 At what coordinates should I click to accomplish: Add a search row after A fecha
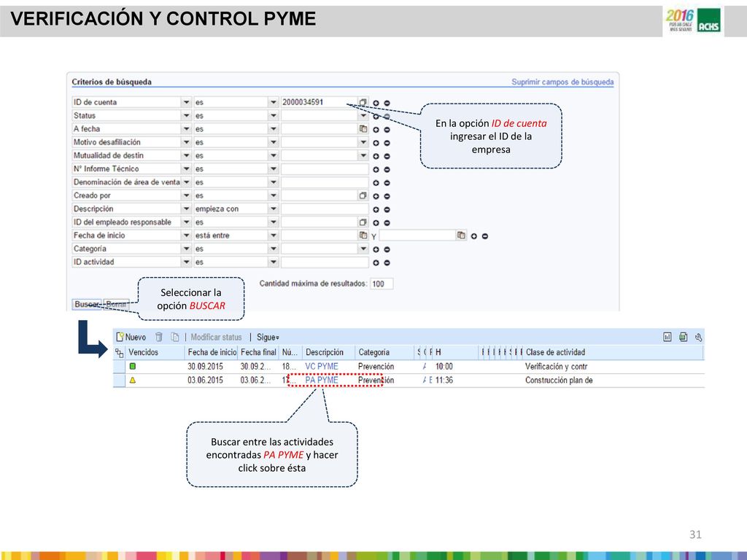(376, 130)
